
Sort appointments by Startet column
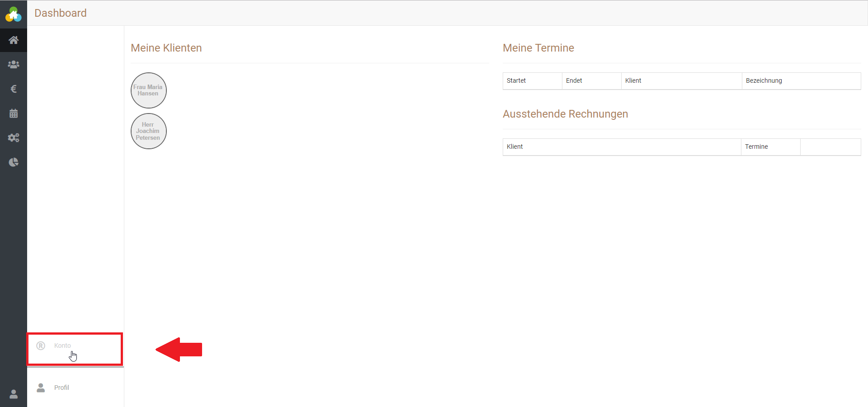(x=516, y=80)
